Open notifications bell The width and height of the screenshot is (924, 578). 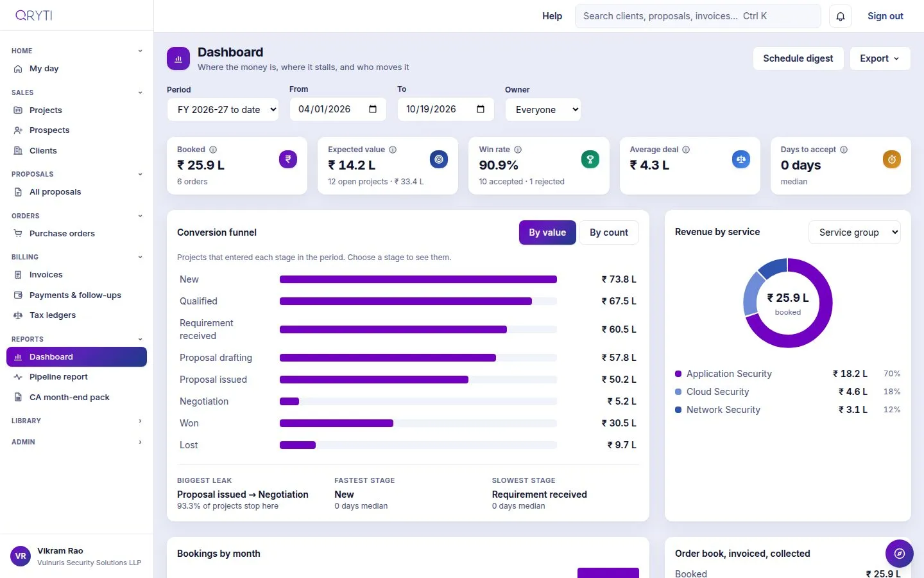pos(840,16)
